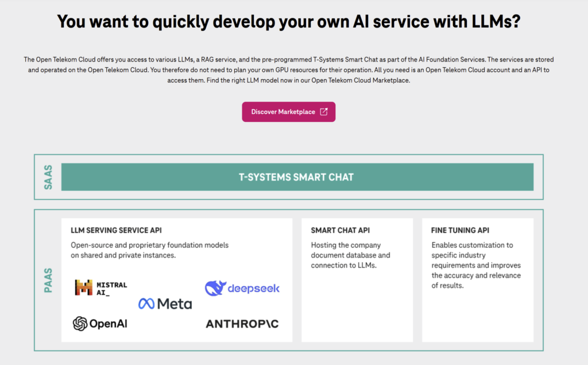Image resolution: width=588 pixels, height=365 pixels.
Task: Click the Anthropic logo
Action: point(242,324)
